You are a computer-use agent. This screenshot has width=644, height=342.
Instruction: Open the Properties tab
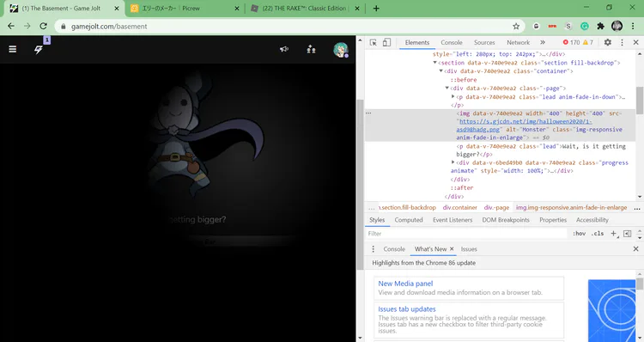coord(553,220)
